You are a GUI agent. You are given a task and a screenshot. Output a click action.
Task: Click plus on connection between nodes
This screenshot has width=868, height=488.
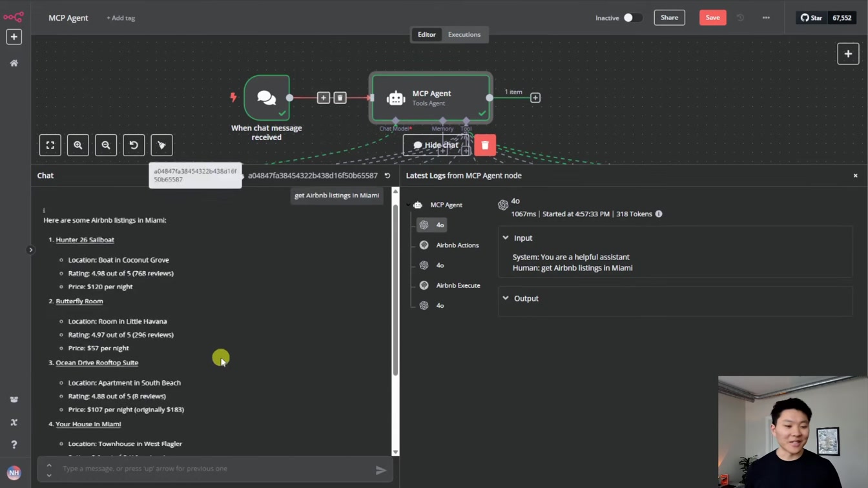pyautogui.click(x=323, y=97)
